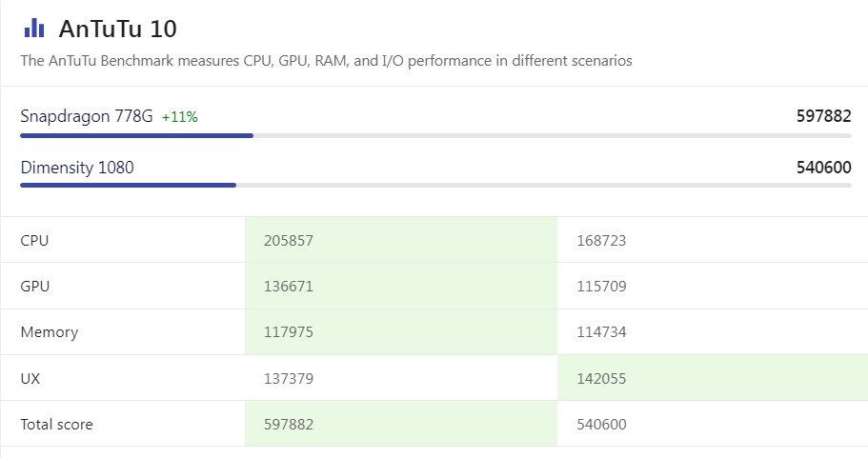Click the Snapdragon total 597882 at top right
This screenshot has width=868, height=458.
tap(823, 116)
